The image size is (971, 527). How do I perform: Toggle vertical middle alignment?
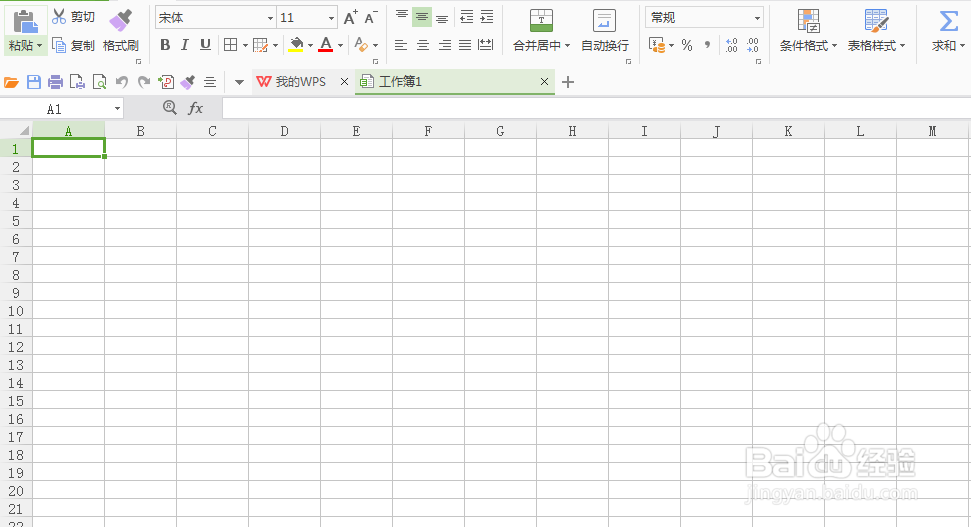pyautogui.click(x=422, y=17)
